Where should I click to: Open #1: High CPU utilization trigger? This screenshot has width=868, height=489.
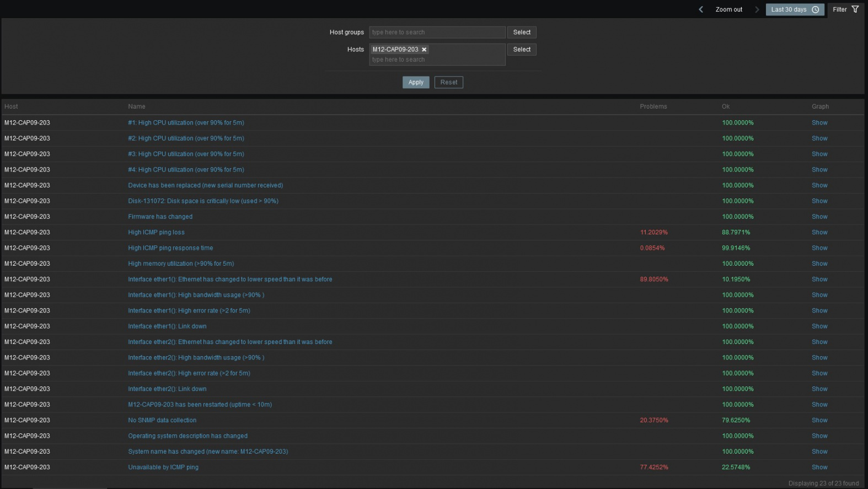pyautogui.click(x=186, y=123)
